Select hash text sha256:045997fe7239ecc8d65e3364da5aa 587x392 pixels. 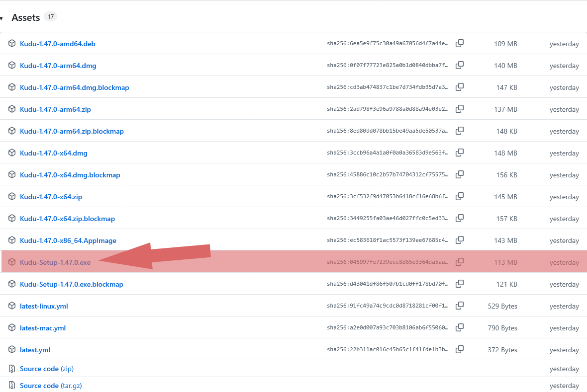[x=388, y=262]
